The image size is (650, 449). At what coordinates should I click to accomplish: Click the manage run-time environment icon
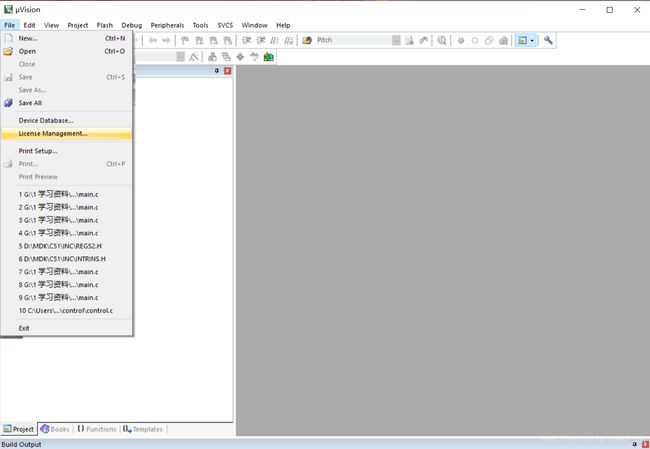pos(240,57)
